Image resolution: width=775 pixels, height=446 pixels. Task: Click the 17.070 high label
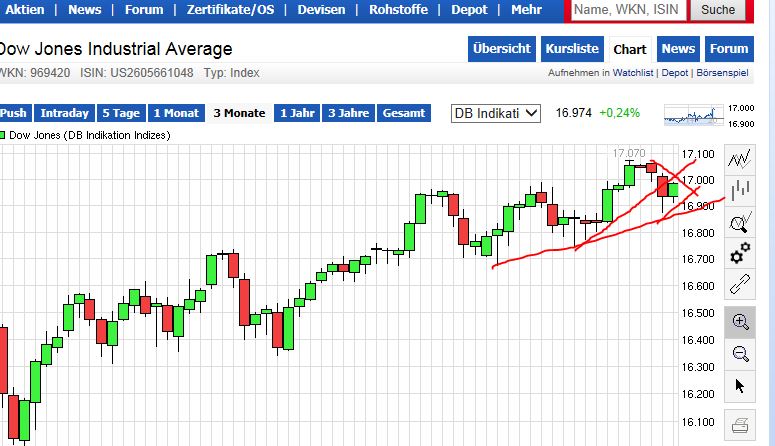pos(629,153)
